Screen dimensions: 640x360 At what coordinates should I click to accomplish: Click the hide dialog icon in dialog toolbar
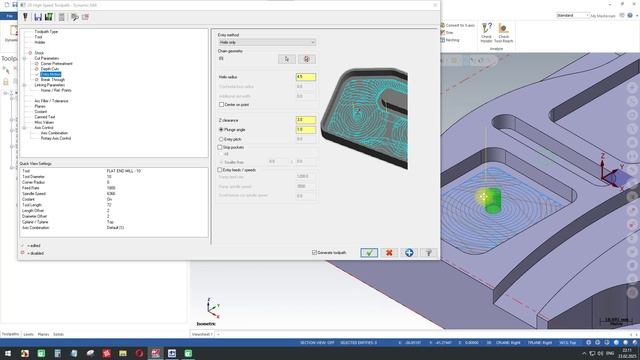(x=75, y=17)
